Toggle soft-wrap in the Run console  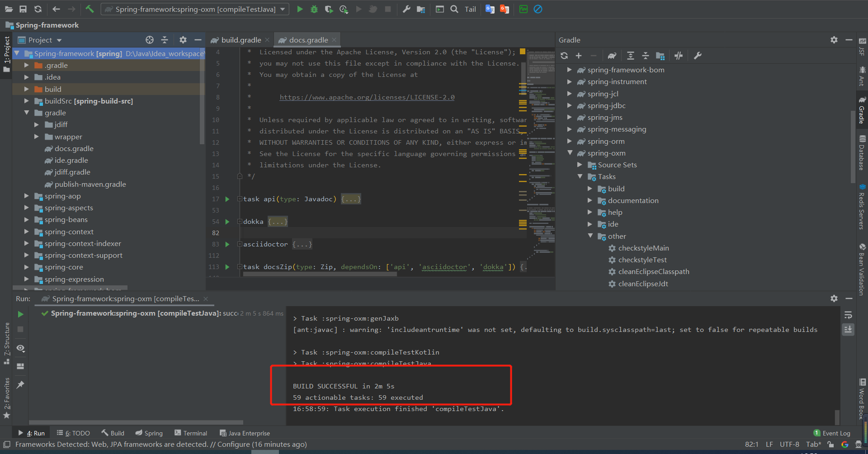(848, 315)
